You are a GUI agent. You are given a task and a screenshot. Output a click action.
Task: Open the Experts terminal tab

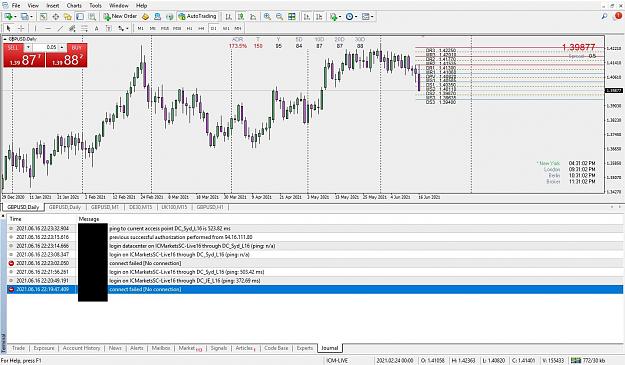point(305,348)
